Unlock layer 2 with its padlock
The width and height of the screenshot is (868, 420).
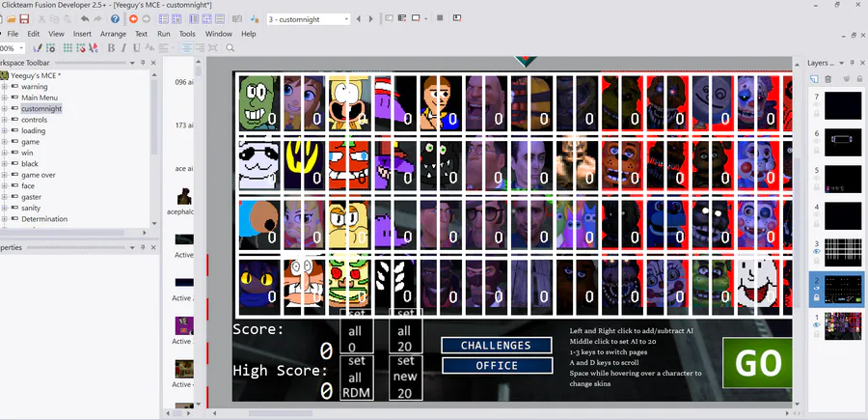pos(817,297)
